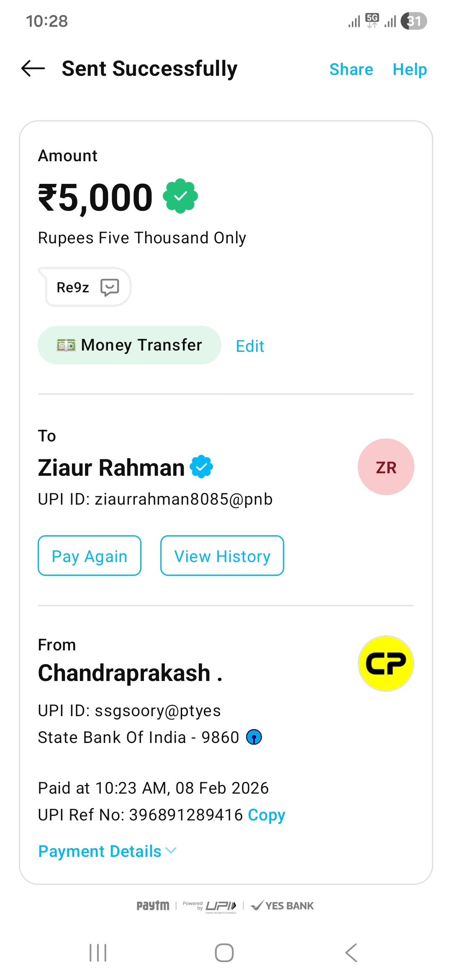
Task: Click the View History button
Action: (x=222, y=556)
